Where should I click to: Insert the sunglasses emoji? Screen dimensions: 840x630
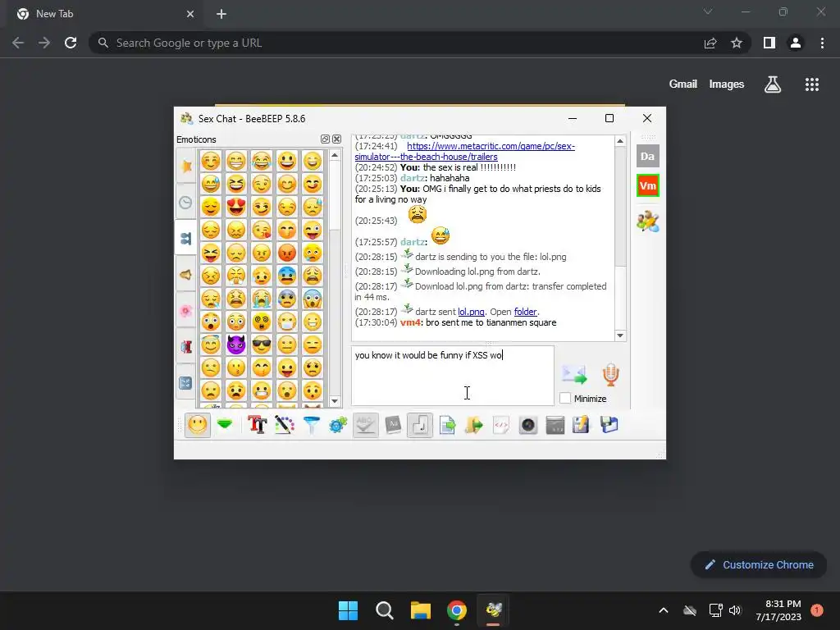262,345
